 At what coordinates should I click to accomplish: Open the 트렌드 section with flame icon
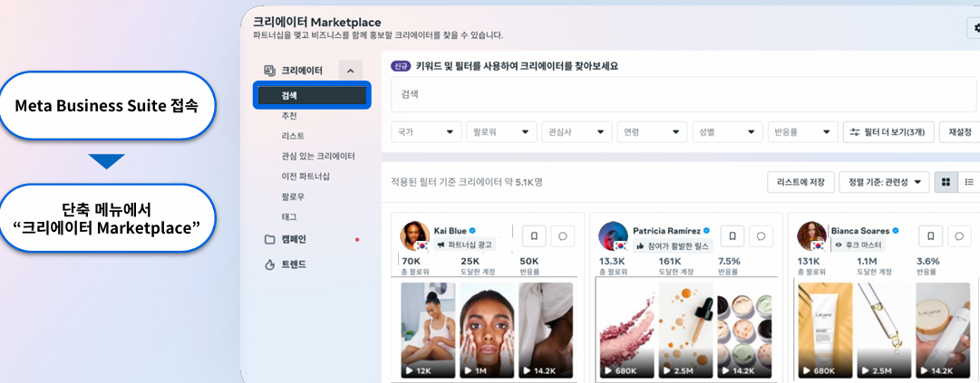(292, 264)
